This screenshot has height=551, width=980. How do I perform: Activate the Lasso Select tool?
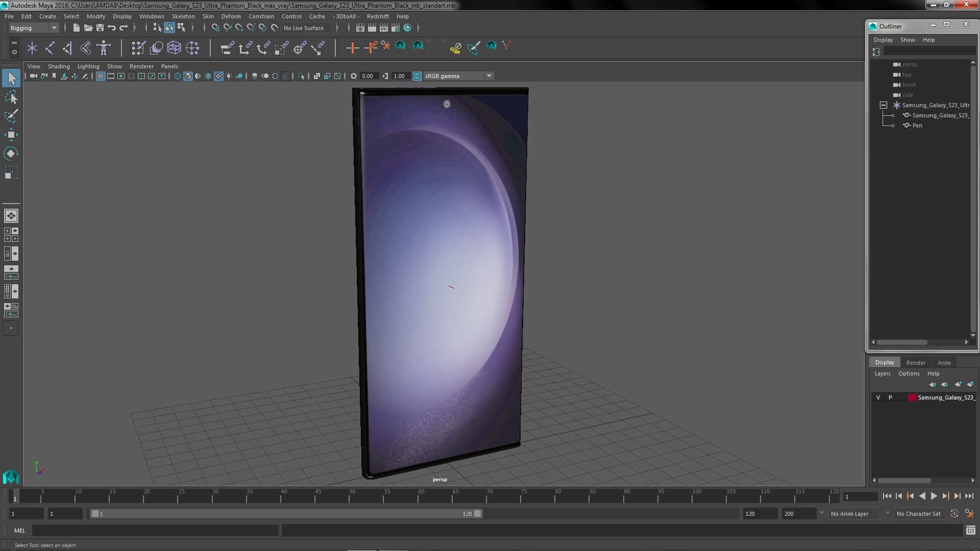pyautogui.click(x=11, y=97)
